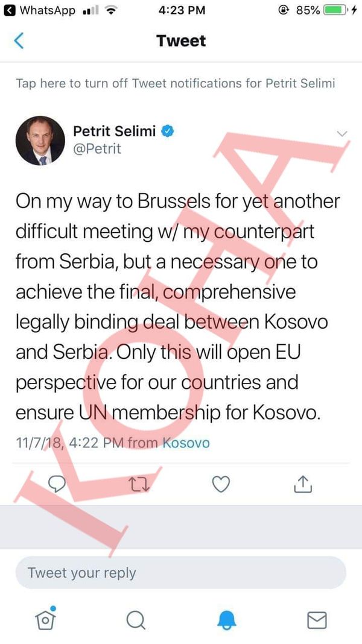Open the Home tab in the bottom bar
Viewport: 362px width, 644px height.
(46, 619)
